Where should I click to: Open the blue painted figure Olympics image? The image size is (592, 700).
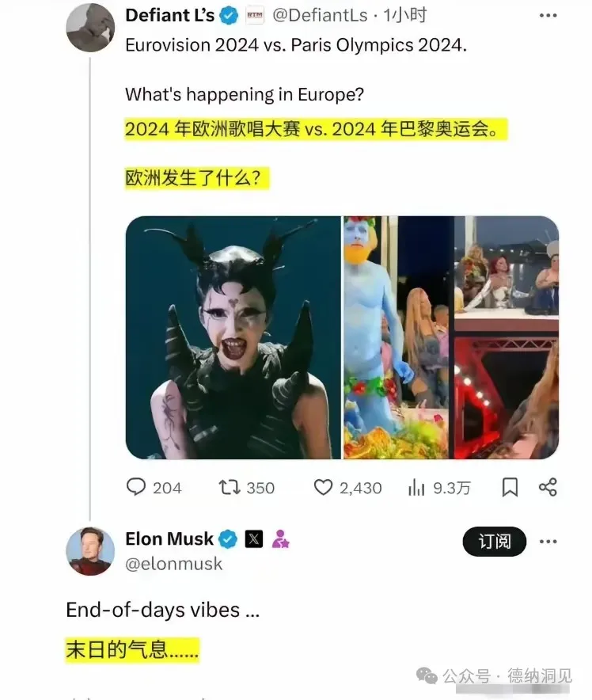click(x=398, y=337)
